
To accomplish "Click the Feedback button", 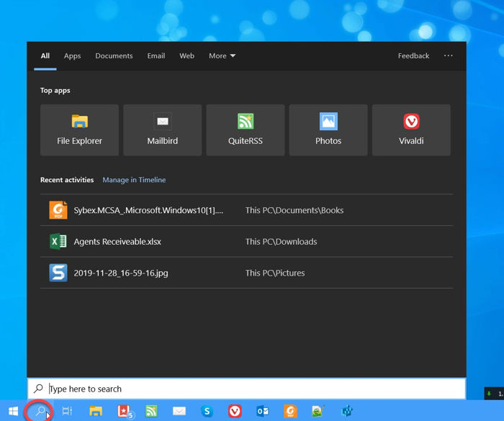I will click(413, 56).
